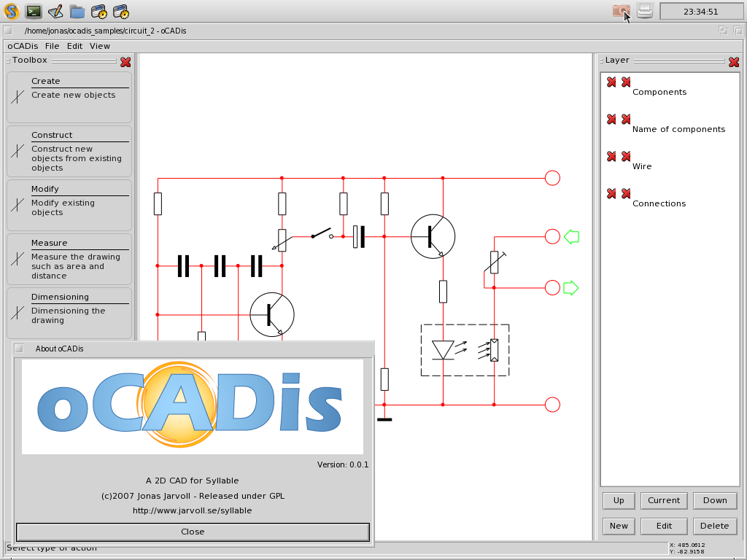Select the Dimensioning tool in the Toolbox
The width and height of the screenshot is (747, 560).
[x=69, y=313]
